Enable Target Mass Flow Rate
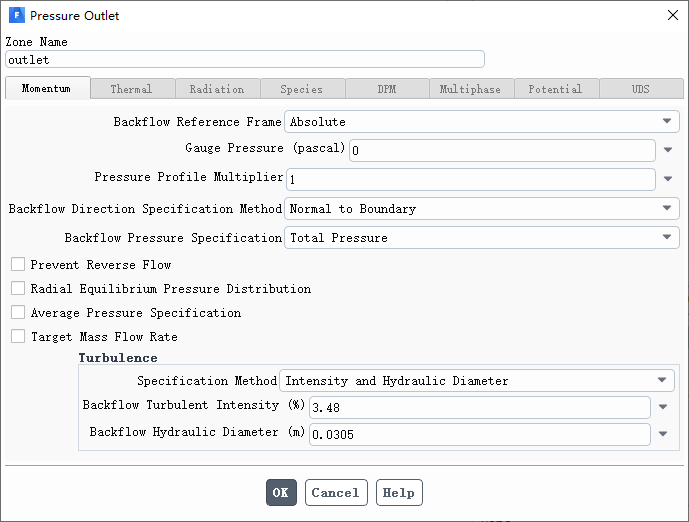 pyautogui.click(x=18, y=337)
